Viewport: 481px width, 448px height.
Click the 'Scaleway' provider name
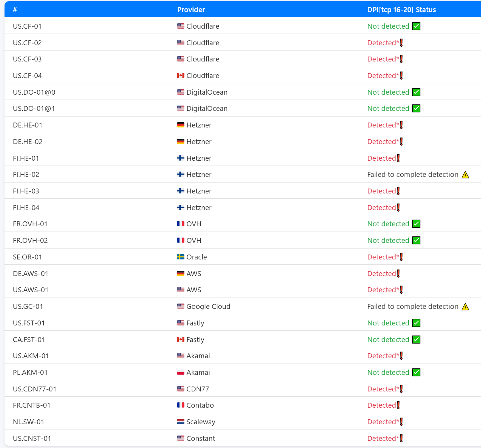[x=201, y=422]
